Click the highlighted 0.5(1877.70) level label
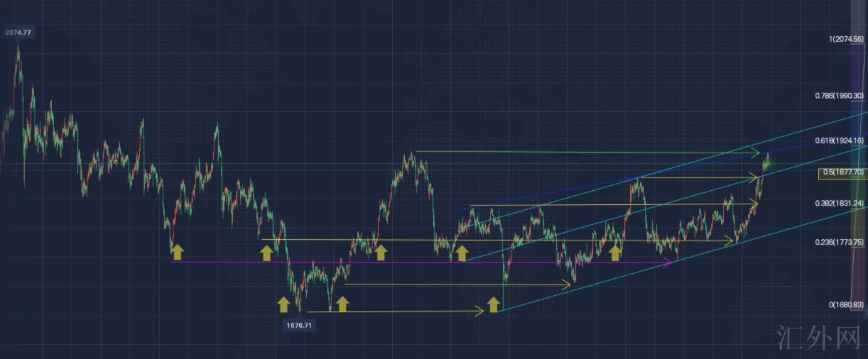 (842, 172)
